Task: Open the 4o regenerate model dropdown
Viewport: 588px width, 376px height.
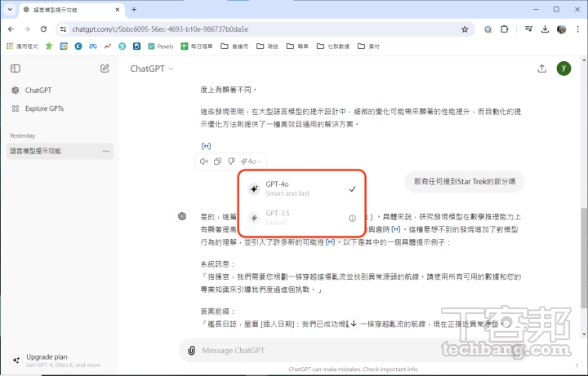Action: tap(252, 161)
